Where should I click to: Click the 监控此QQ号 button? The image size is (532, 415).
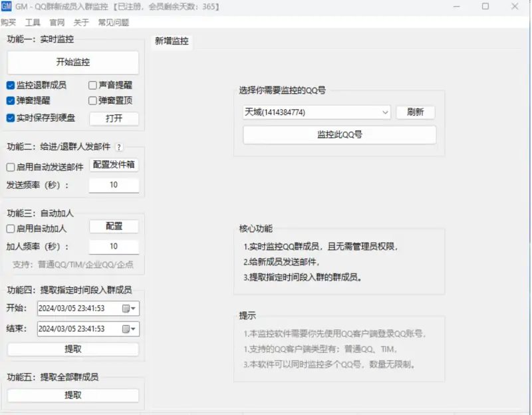click(339, 135)
